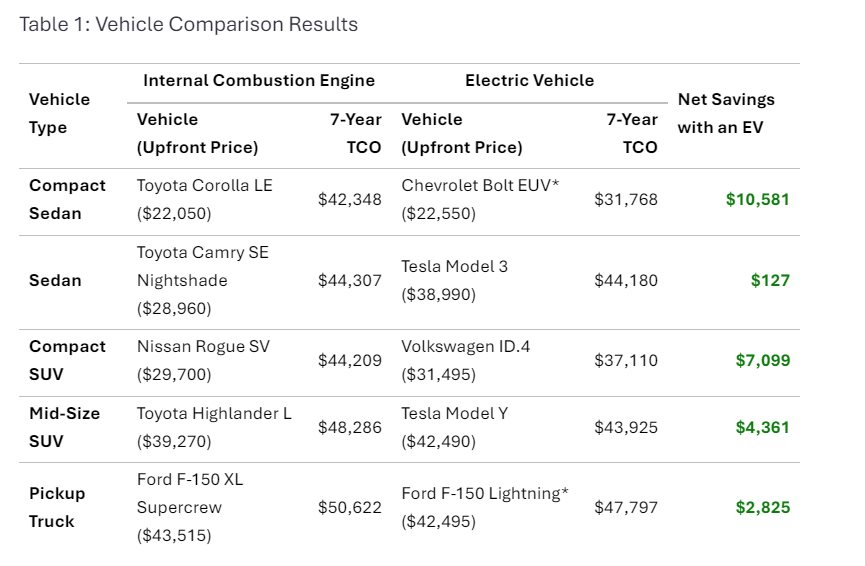
Task: Click the Toyota Camry SE Nightshade cell
Action: pyautogui.click(x=203, y=280)
